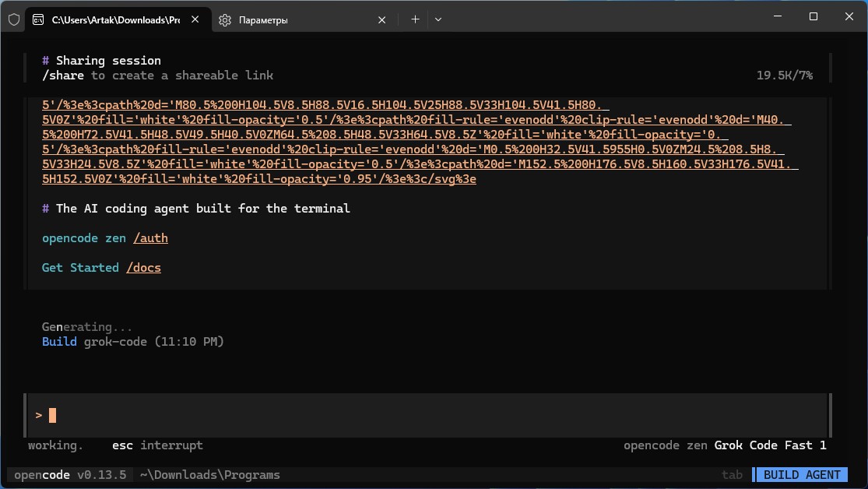Click the terminal icon on the first tab
The width and height of the screenshot is (868, 489).
tap(38, 20)
